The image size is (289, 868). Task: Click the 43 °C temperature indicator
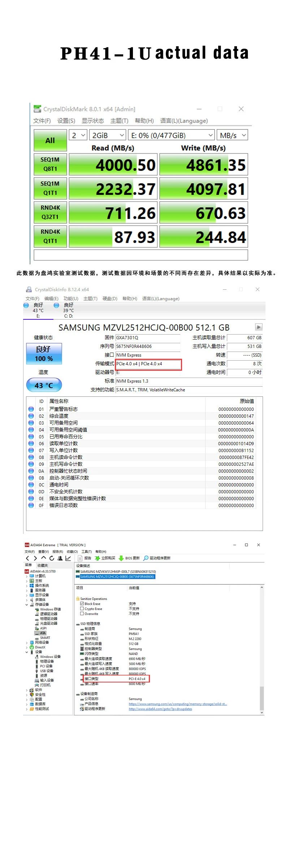44,386
